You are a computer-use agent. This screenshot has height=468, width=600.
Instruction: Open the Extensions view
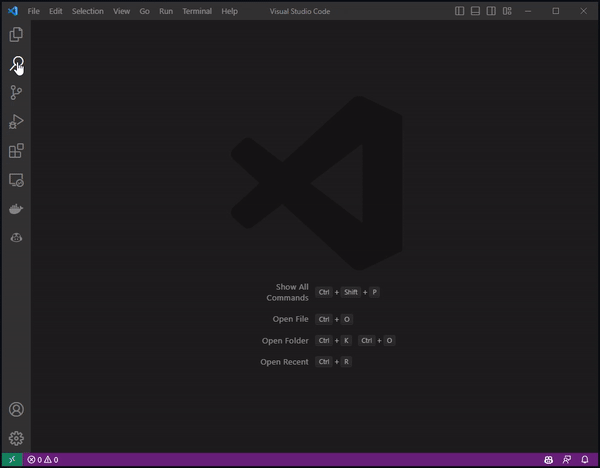(x=16, y=151)
